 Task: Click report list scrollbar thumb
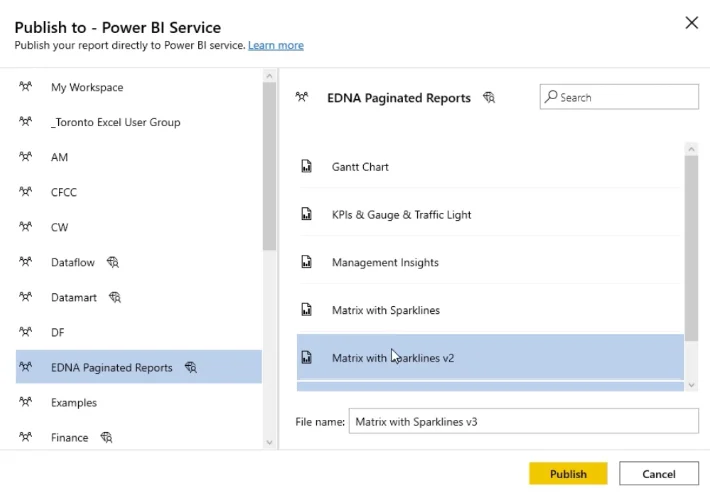pos(691,248)
